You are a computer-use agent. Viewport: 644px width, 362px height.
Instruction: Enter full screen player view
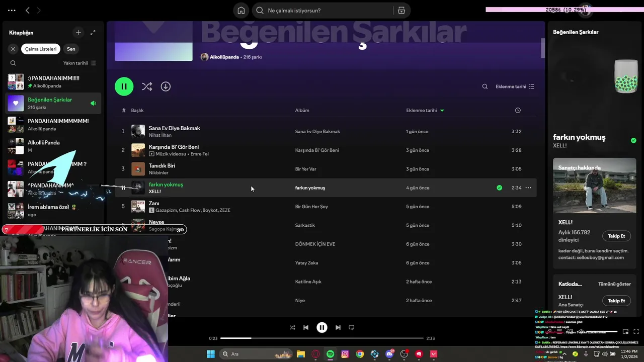tap(636, 331)
